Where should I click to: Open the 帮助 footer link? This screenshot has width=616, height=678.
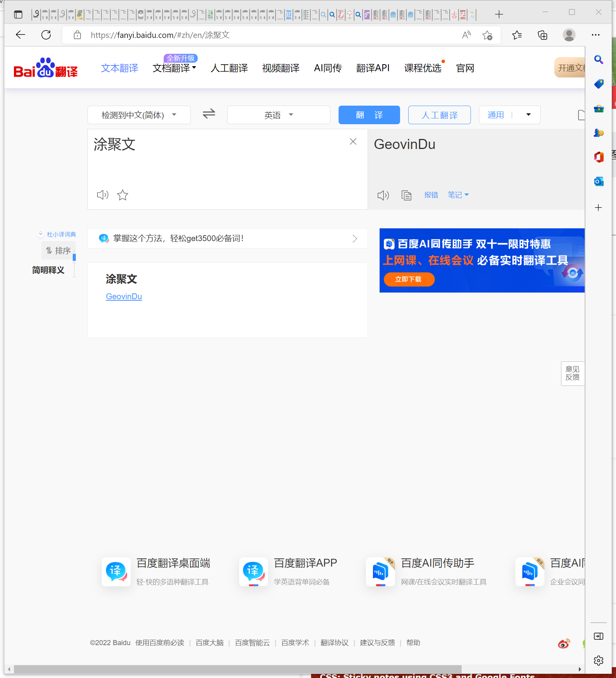click(x=413, y=643)
